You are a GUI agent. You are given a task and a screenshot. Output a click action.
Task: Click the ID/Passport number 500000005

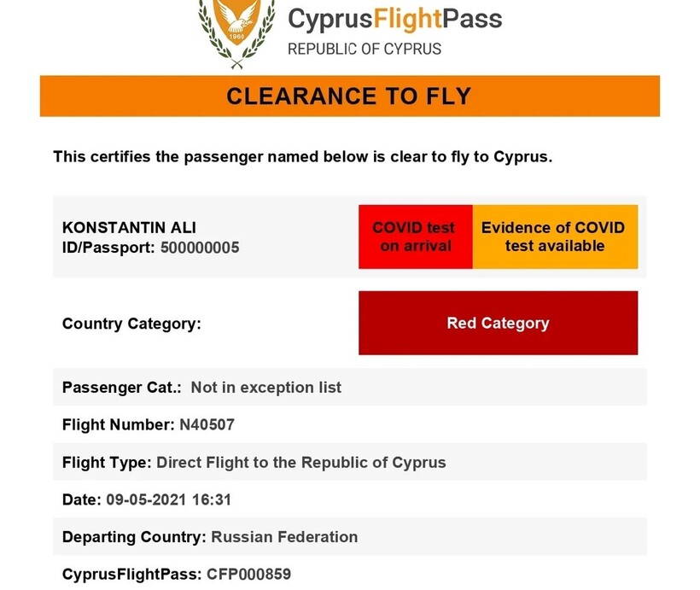[200, 248]
